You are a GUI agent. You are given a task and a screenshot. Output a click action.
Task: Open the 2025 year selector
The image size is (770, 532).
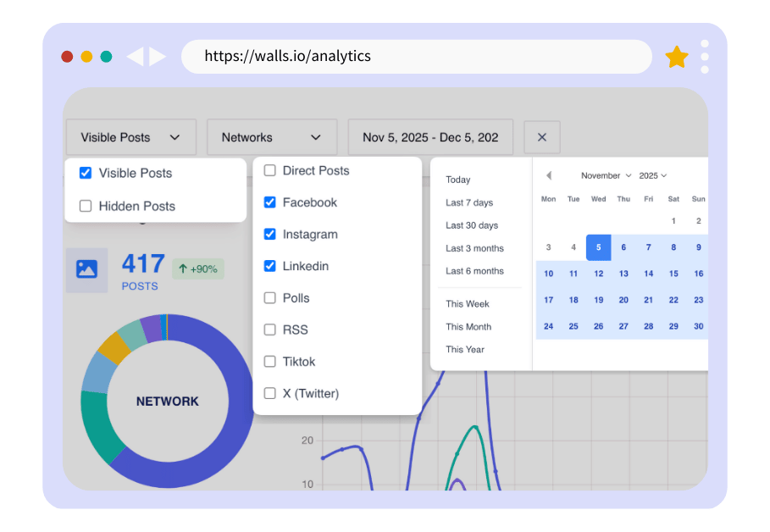[x=651, y=175]
